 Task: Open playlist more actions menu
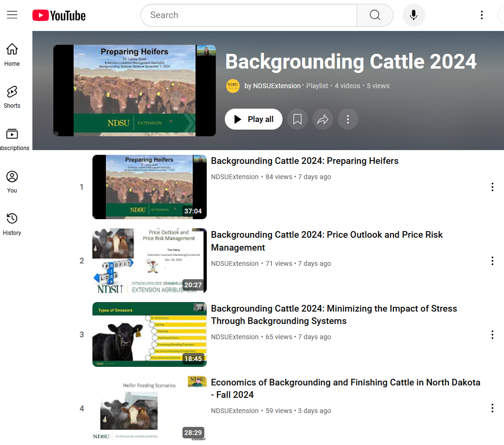coord(348,119)
